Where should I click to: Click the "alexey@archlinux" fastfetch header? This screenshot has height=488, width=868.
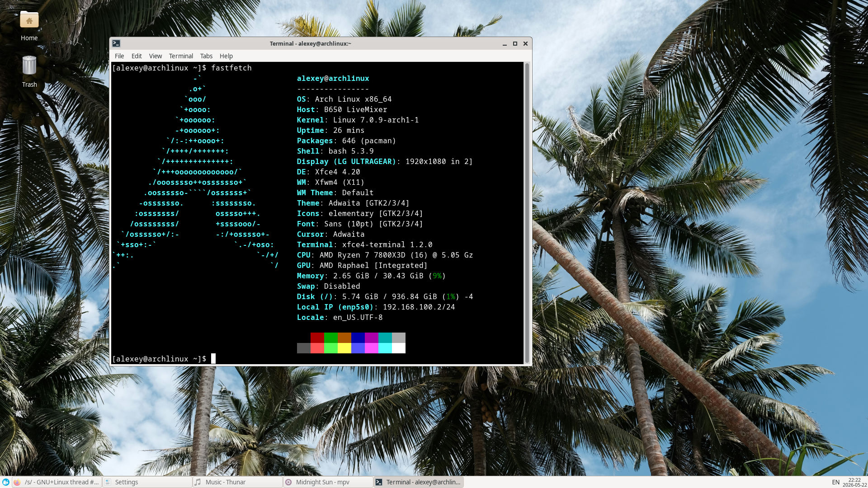click(333, 78)
